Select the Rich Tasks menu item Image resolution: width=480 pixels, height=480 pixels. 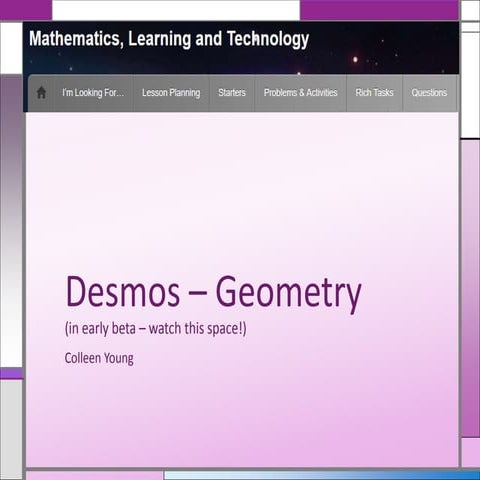coord(374,93)
